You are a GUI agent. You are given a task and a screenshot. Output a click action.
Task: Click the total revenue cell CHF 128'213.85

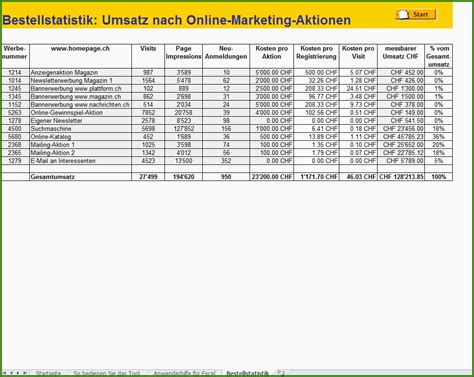(401, 177)
